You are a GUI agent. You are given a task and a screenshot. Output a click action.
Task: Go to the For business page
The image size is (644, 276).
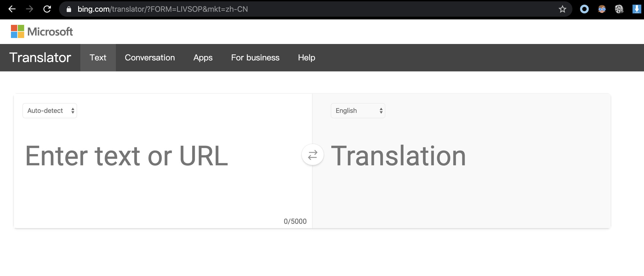click(x=255, y=58)
